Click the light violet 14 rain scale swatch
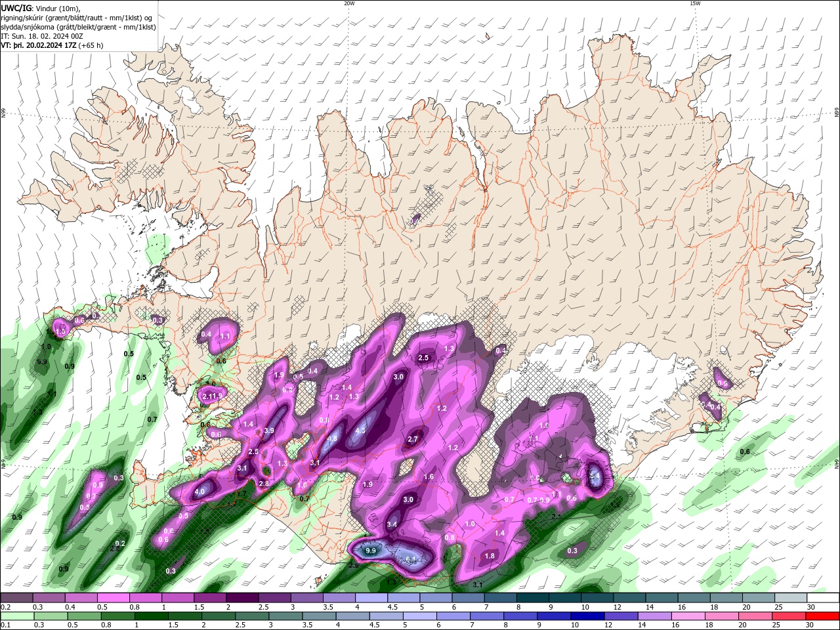Viewport: 840px width, 630px height. click(656, 616)
